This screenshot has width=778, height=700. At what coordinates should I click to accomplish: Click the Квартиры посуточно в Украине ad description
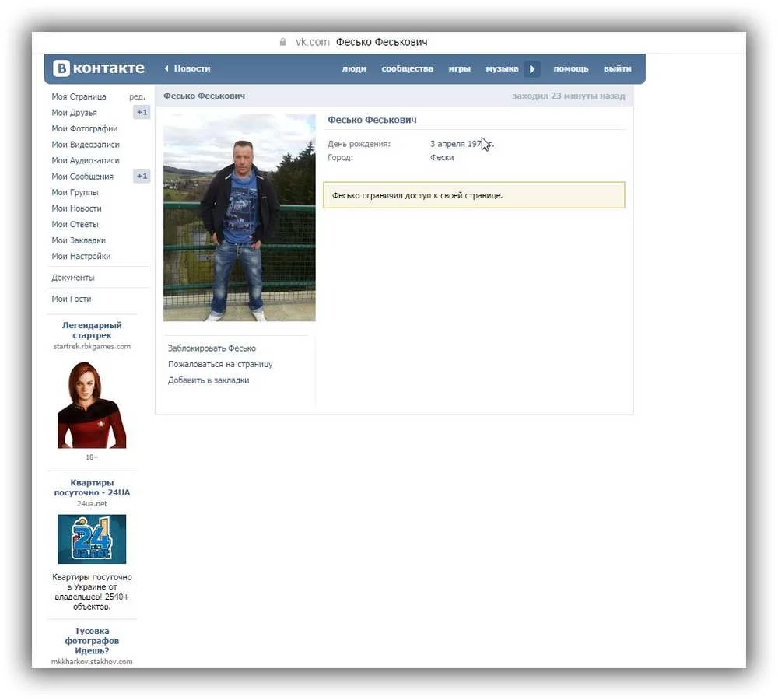(x=92, y=592)
